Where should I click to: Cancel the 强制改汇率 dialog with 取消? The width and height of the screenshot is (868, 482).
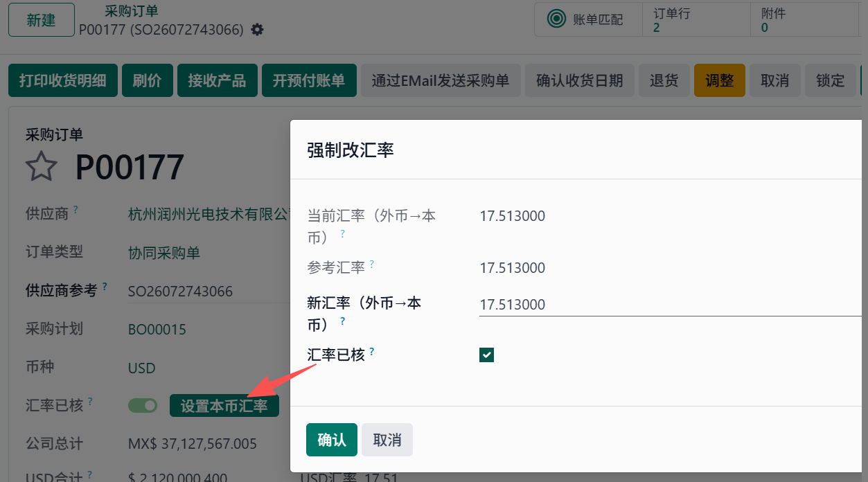(x=387, y=440)
